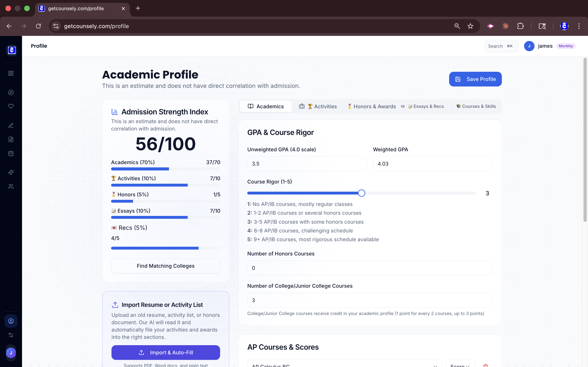Click the Unweighted GPA input field
Image resolution: width=588 pixels, height=367 pixels.
click(x=307, y=164)
